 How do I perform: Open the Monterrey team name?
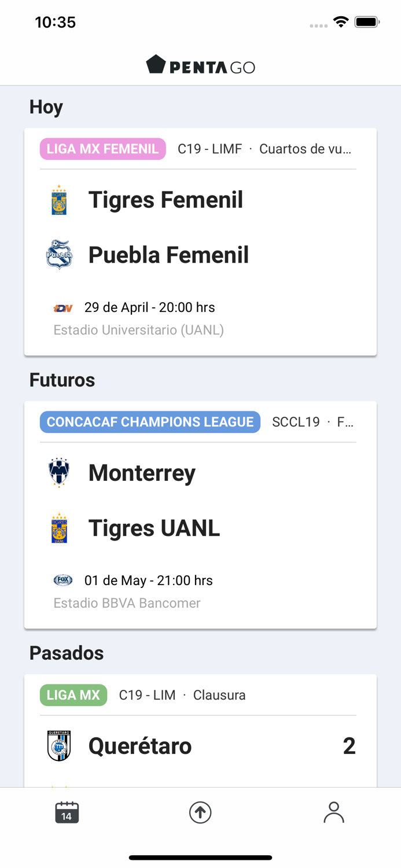[142, 473]
